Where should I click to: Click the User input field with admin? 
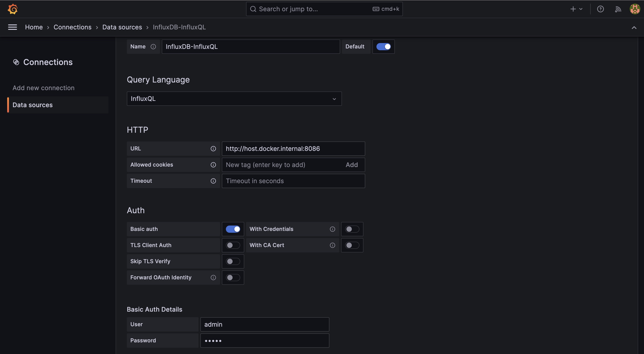(x=264, y=324)
